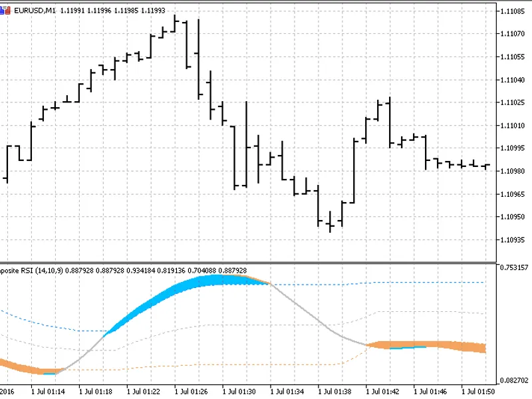Select the 1.10950 price label
This screenshot has width=532, height=399.
[512, 217]
